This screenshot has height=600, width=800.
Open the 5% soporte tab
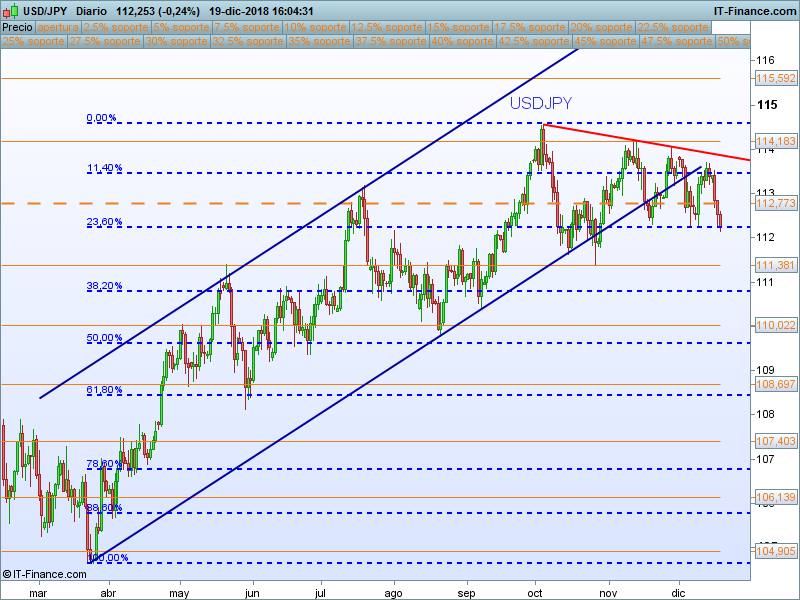pyautogui.click(x=182, y=28)
